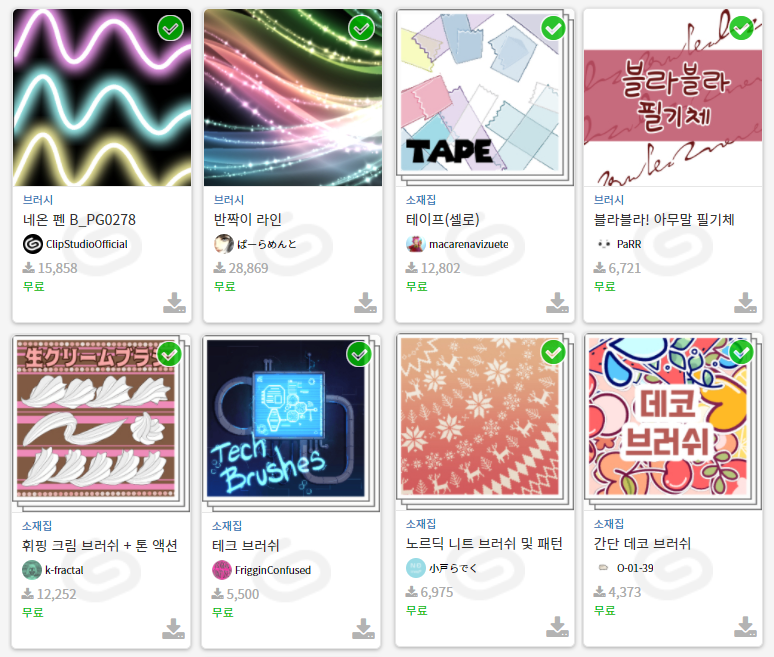Click download icon on 간단 데코 브러쉬 card
Image resolution: width=774 pixels, height=657 pixels.
point(745,626)
